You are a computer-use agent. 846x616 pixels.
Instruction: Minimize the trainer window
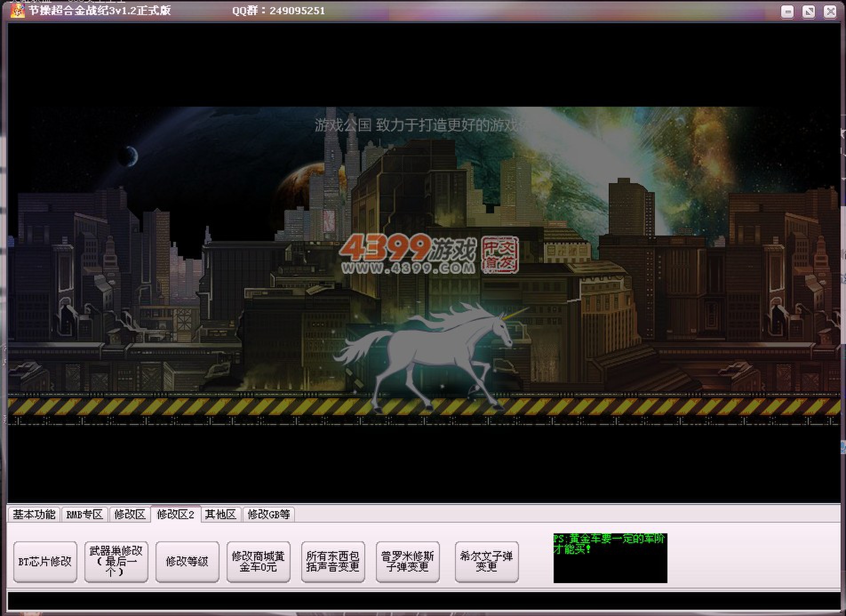coord(787,12)
